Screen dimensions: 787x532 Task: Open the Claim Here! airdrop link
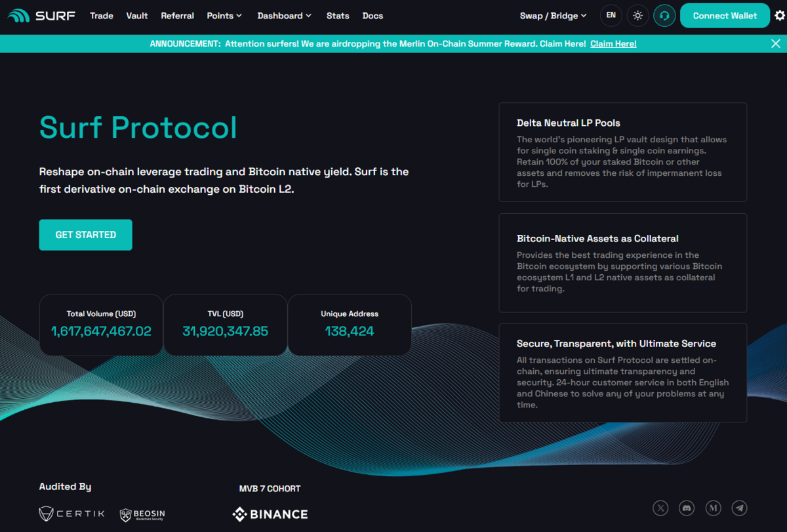click(613, 43)
